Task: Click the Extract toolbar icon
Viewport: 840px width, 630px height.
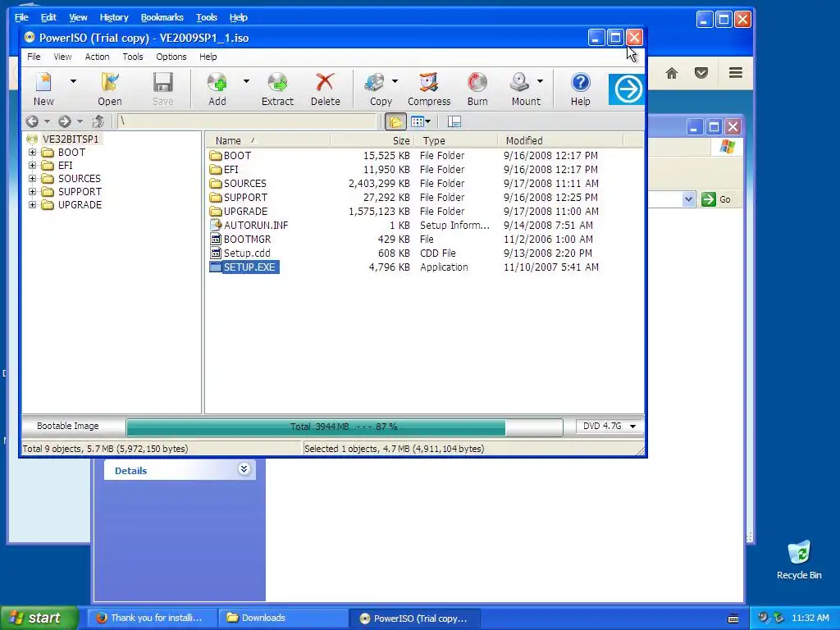Action: click(x=277, y=89)
